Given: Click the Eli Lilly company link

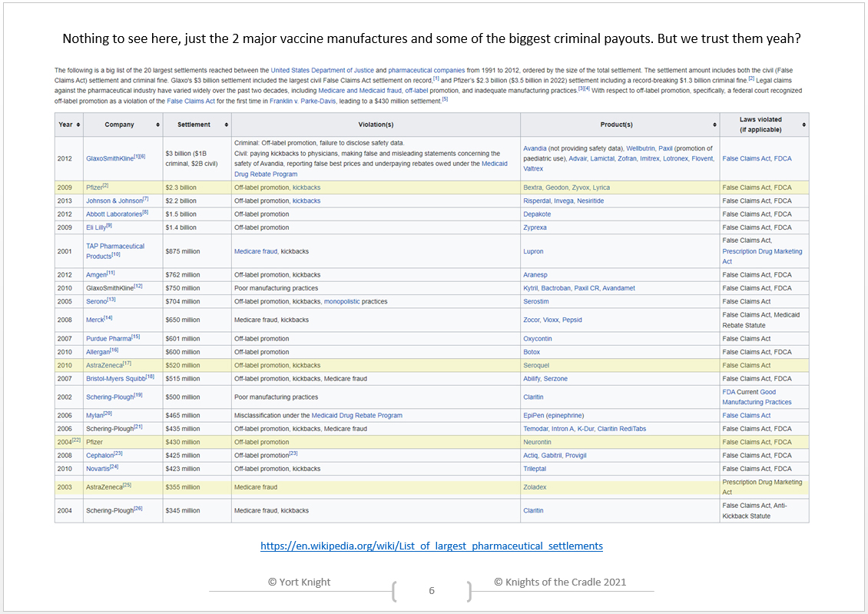Looking at the screenshot, I should [x=96, y=227].
